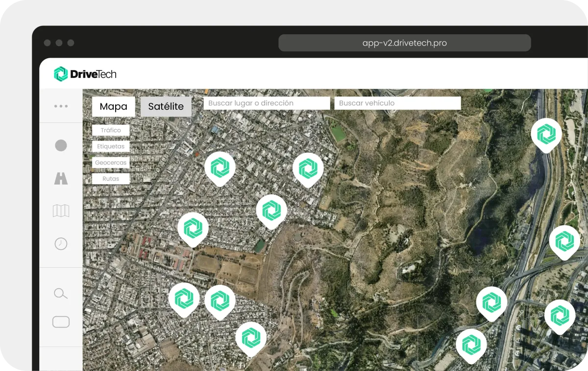Open the road/highway sidebar icon

pos(61,179)
